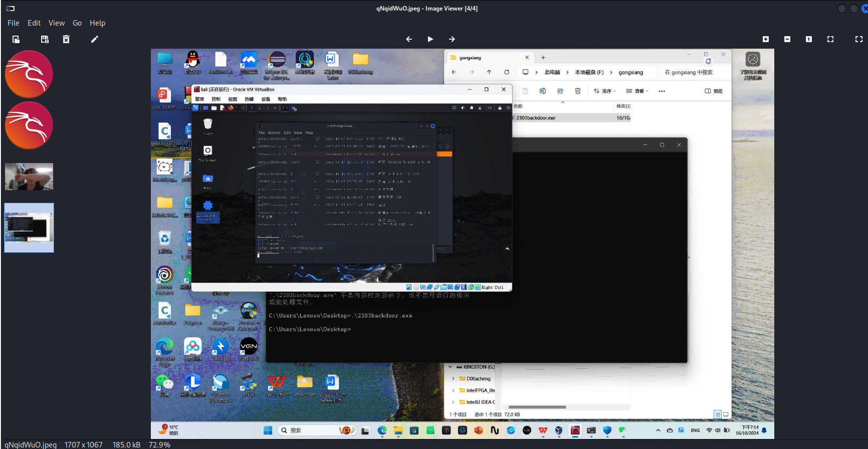Open the 排序 sort dropdown
Image resolution: width=868 pixels, height=449 pixels.
coord(605,91)
